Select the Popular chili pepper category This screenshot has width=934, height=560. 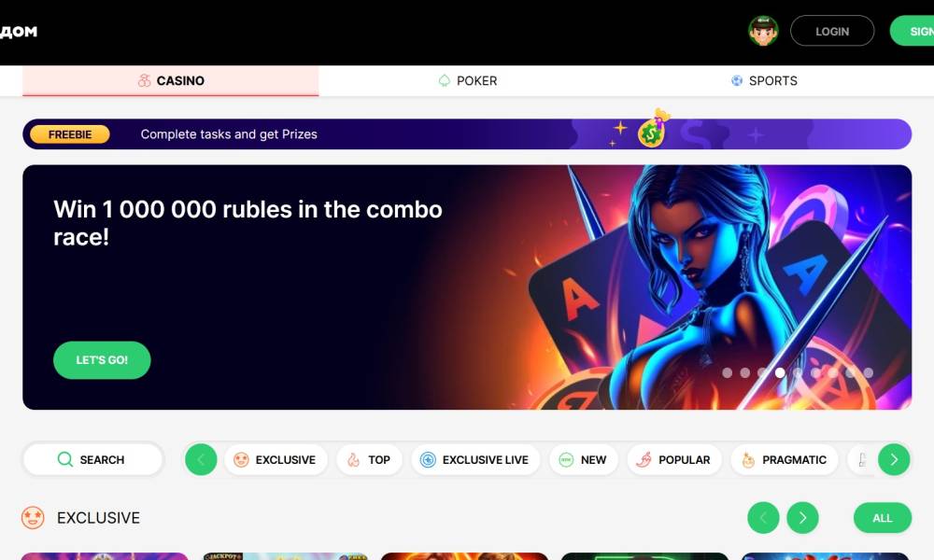click(x=674, y=459)
